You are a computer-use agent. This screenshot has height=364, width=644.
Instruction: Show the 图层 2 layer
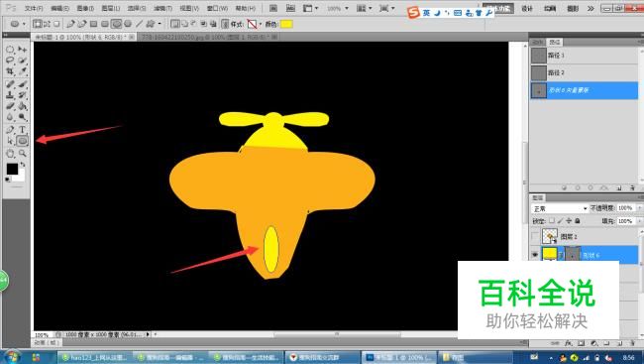[535, 236]
